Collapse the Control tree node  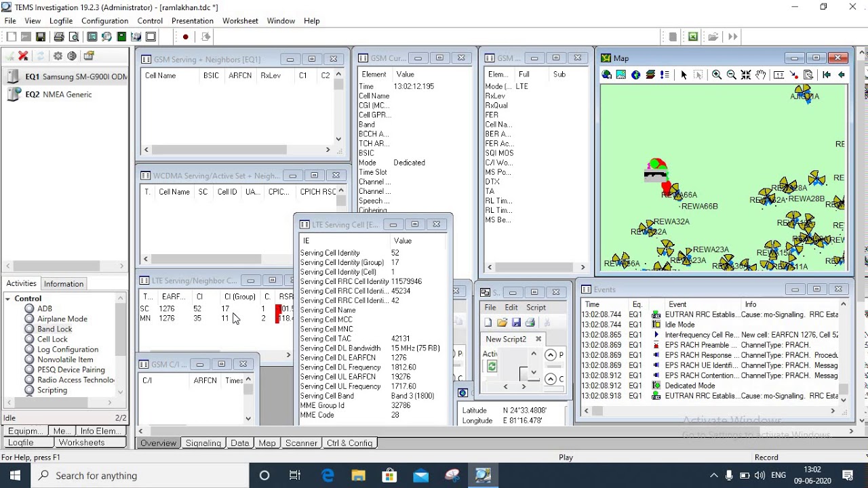click(7, 298)
